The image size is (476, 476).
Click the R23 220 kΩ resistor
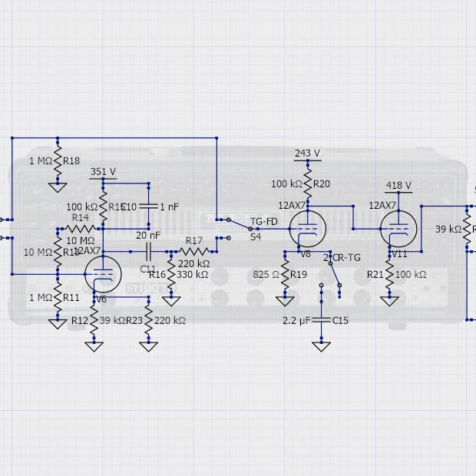tap(148, 320)
